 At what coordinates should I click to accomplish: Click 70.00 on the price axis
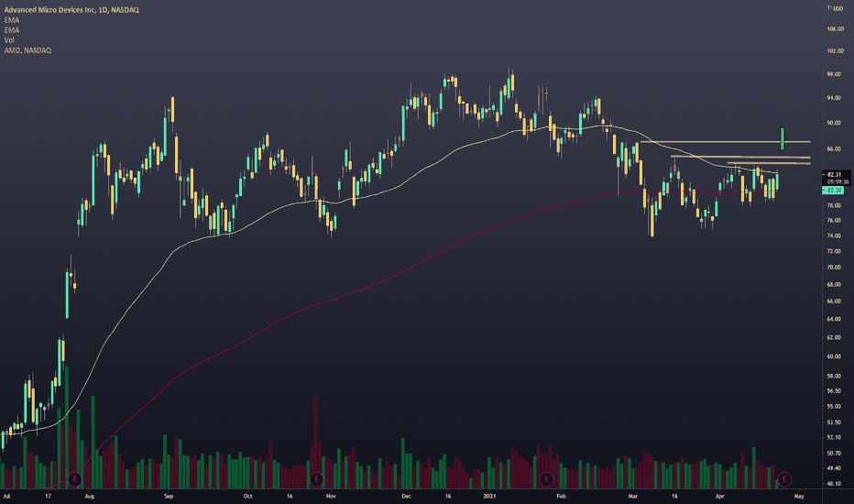[x=834, y=268]
